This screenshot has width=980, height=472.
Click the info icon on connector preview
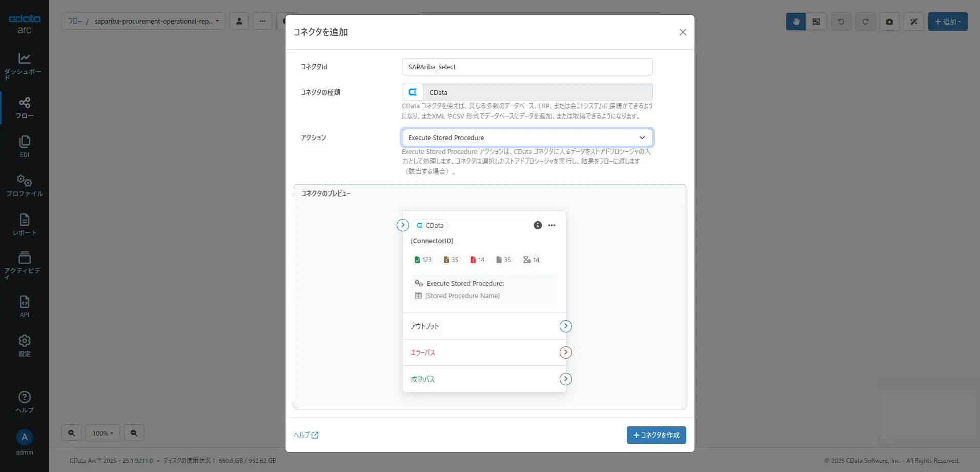tap(538, 225)
